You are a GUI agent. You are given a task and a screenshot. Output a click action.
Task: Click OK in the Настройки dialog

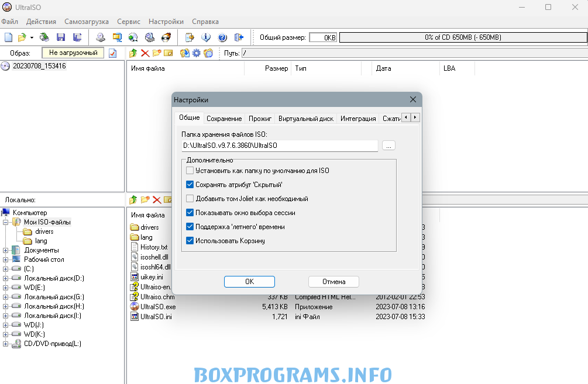[x=249, y=281]
